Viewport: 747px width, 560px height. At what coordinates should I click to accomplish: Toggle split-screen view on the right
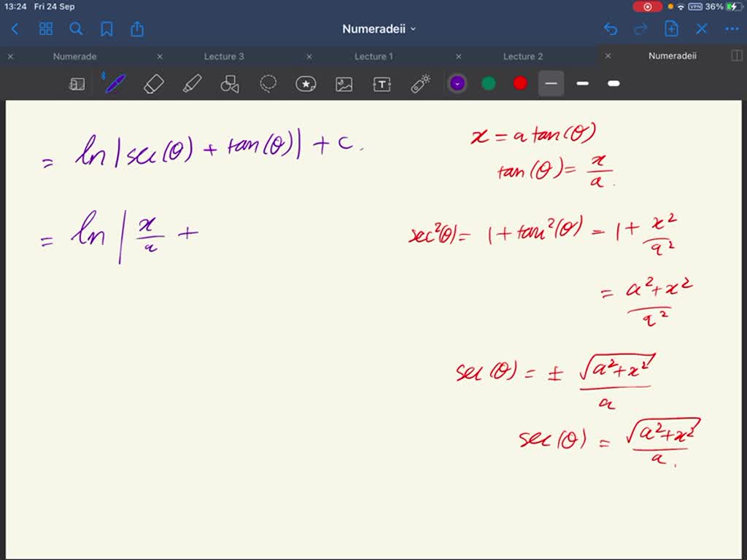738,56
